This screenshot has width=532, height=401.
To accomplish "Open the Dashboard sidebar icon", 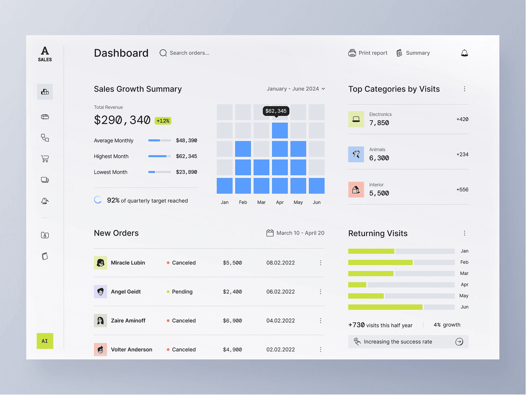I will pyautogui.click(x=45, y=92).
